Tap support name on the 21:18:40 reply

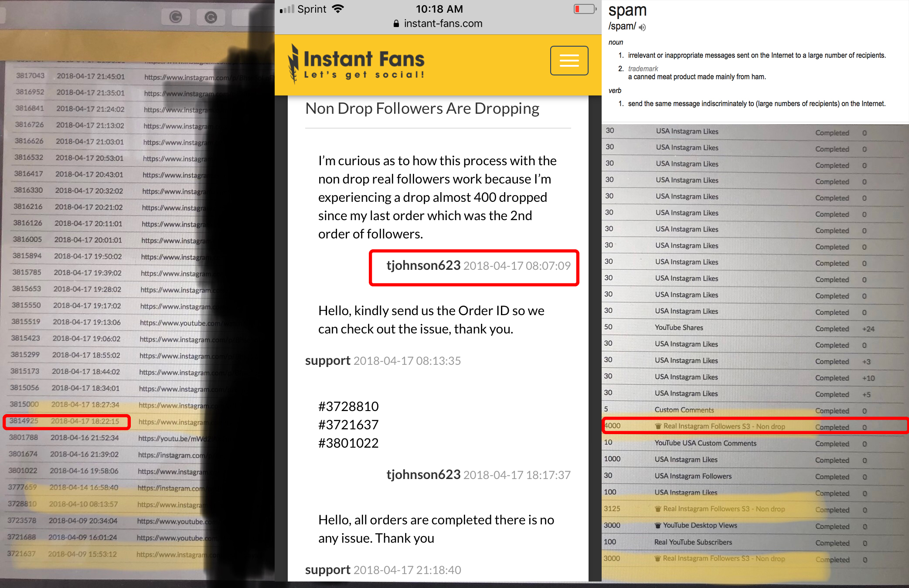pyautogui.click(x=328, y=570)
